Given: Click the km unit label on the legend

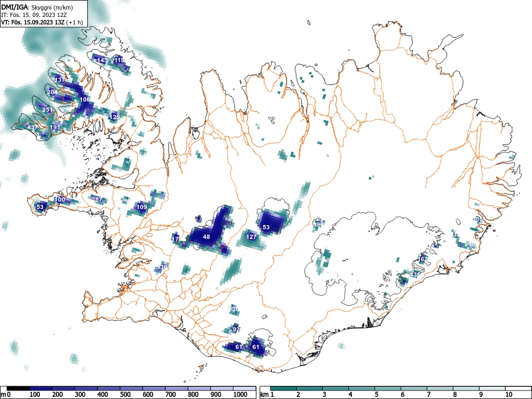Looking at the screenshot, I should coord(264,394).
